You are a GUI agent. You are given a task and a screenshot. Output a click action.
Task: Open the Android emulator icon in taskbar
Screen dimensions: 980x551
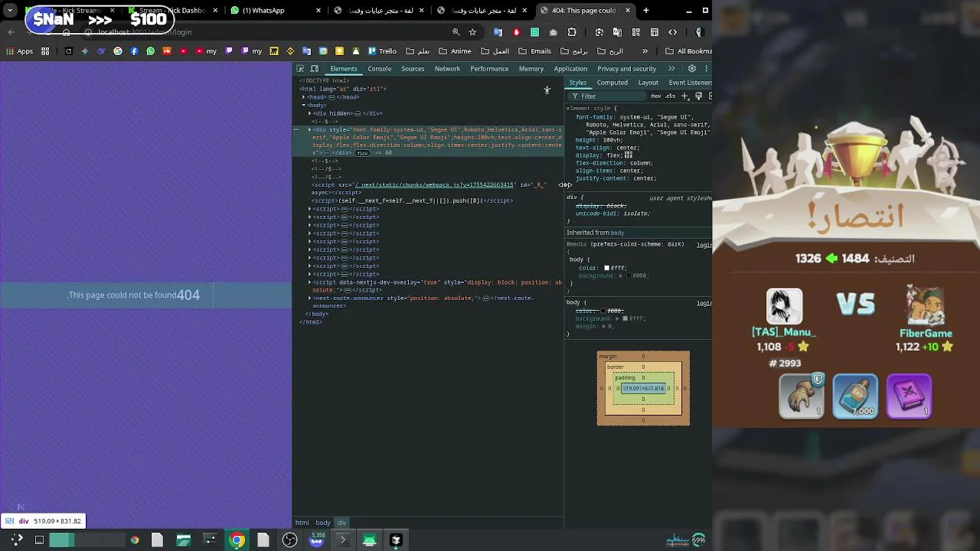click(369, 540)
